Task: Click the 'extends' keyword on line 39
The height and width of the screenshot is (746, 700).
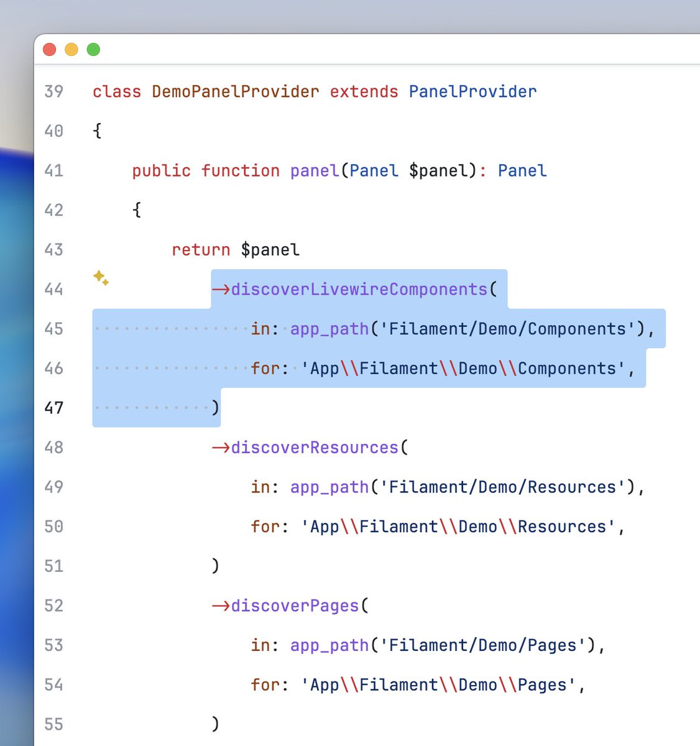Action: tap(364, 91)
